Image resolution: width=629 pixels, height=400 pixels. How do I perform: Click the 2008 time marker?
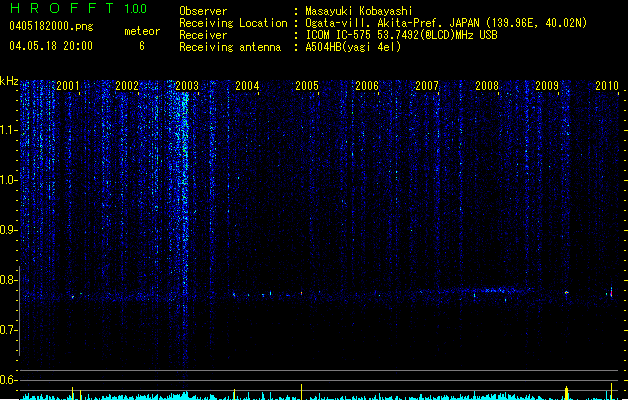pyautogui.click(x=487, y=85)
